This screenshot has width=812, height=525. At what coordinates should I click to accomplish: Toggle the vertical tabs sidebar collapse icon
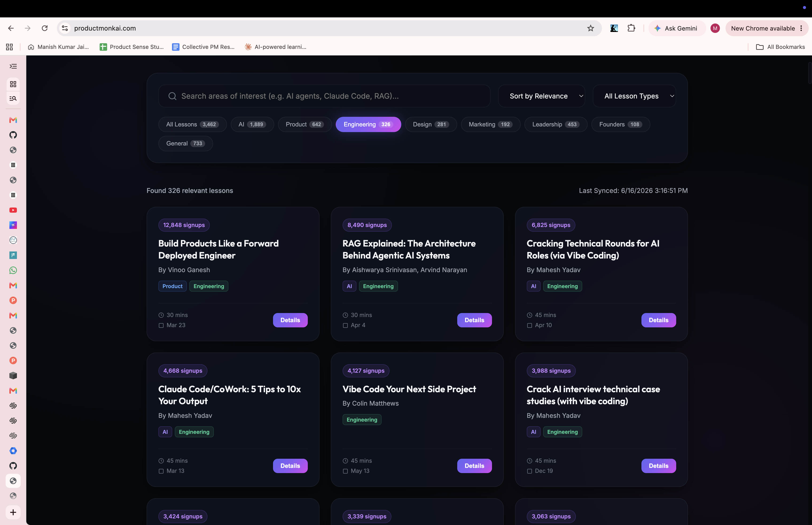point(13,66)
